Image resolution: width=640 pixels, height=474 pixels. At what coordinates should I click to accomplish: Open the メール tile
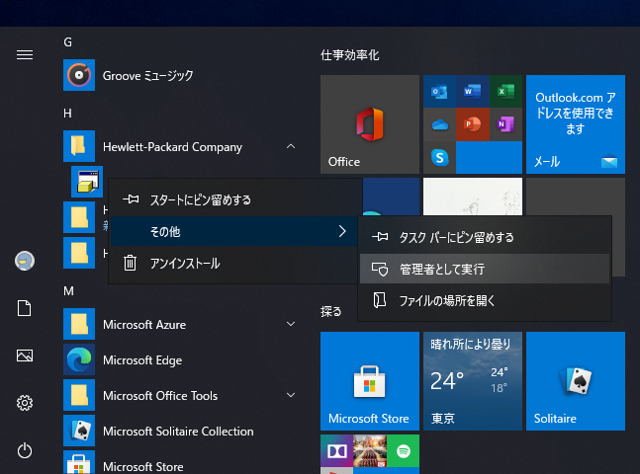tap(576, 124)
